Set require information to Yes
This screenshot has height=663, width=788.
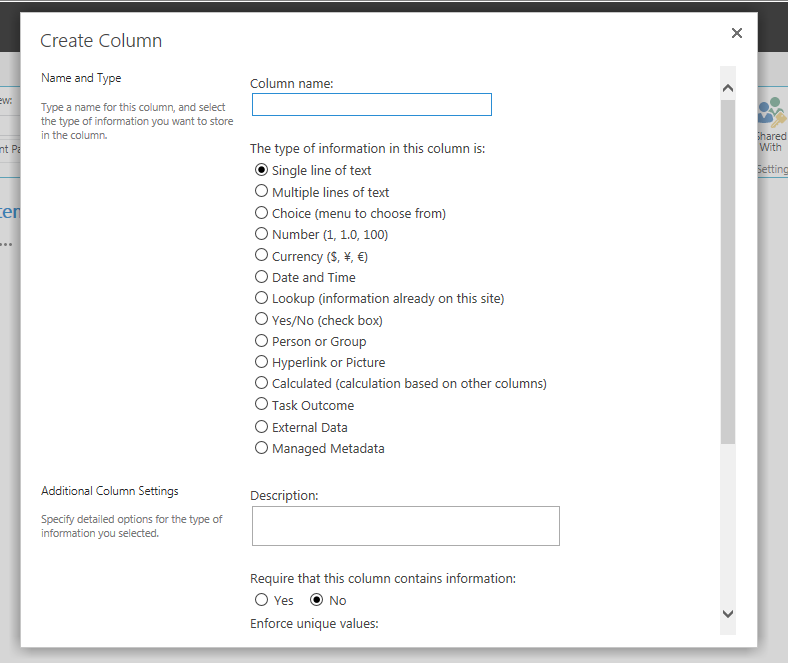tap(262, 600)
